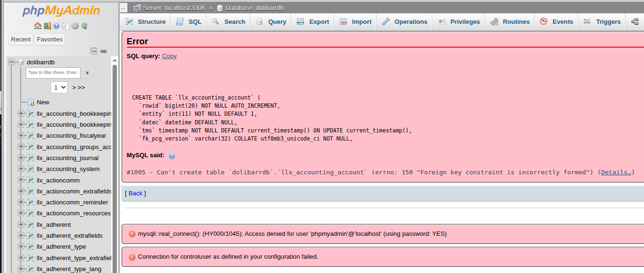The height and width of the screenshot is (273, 644).
Task: Select llx_adherent_type_lang table
Action: (69, 269)
